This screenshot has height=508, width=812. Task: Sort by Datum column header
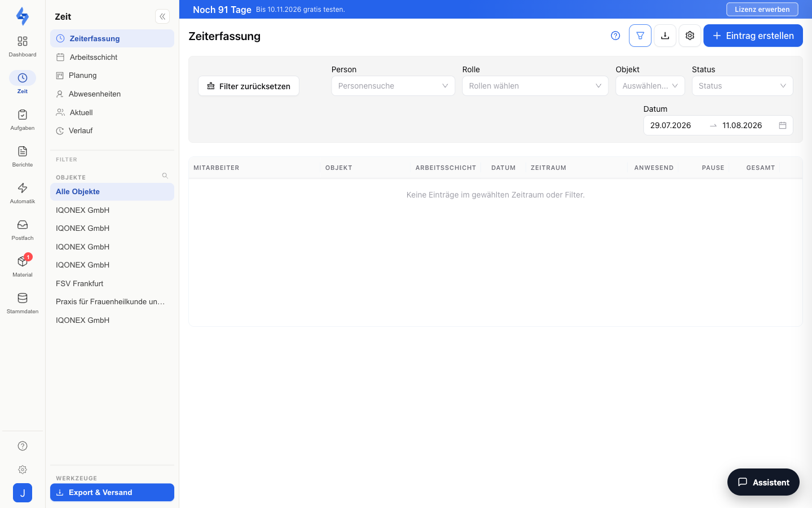[504, 168]
